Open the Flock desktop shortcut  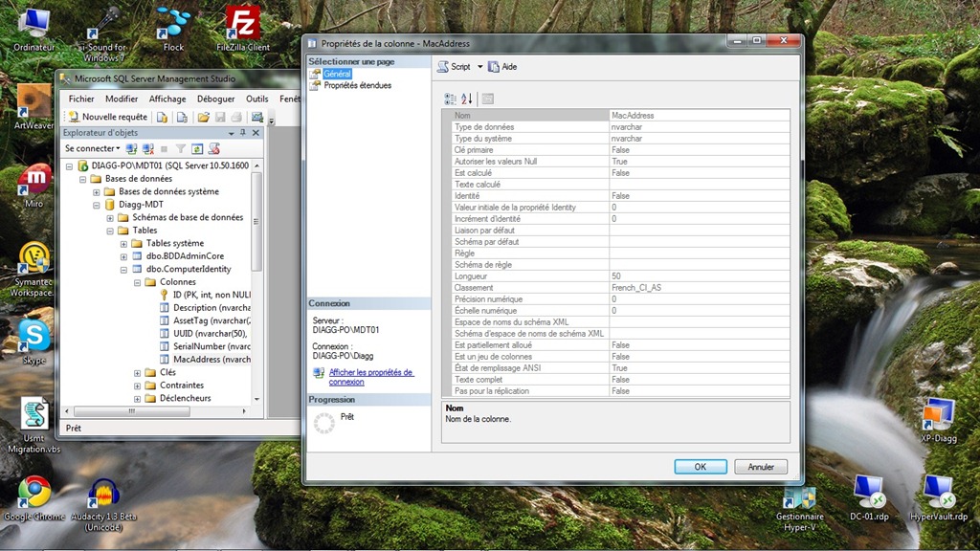(173, 30)
